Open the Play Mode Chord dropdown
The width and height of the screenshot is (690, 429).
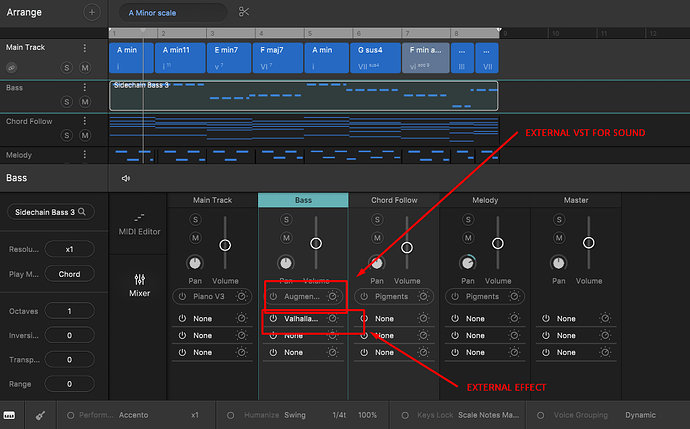coord(69,274)
